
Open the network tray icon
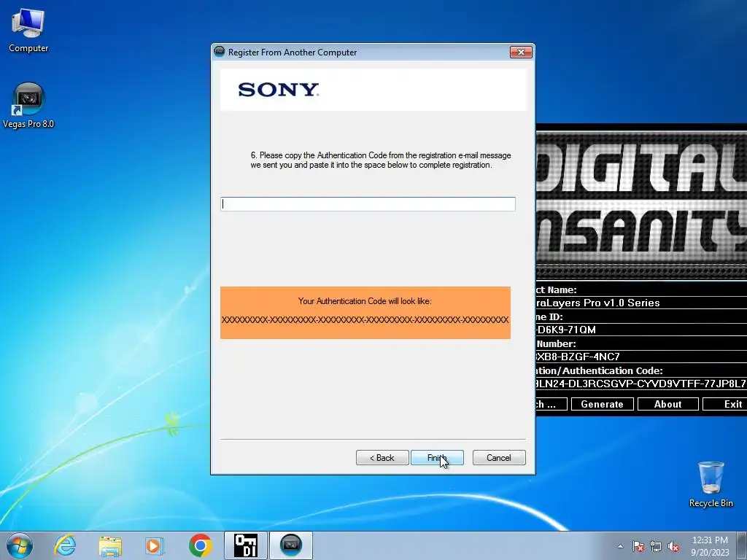(x=656, y=546)
